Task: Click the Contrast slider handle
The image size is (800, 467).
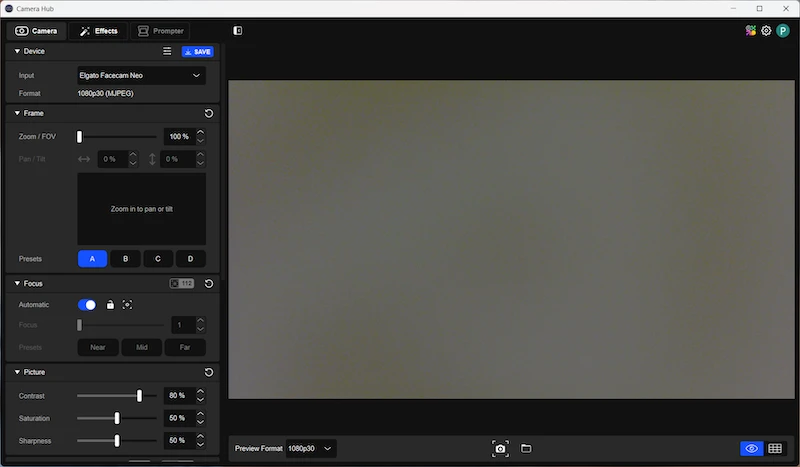Action: pyautogui.click(x=139, y=396)
